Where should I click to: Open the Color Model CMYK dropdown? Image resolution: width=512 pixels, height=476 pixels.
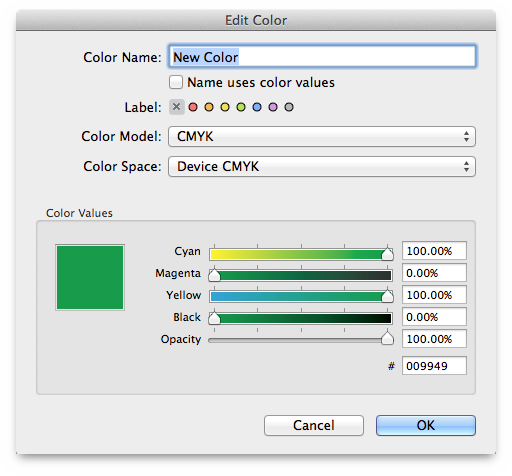(322, 136)
